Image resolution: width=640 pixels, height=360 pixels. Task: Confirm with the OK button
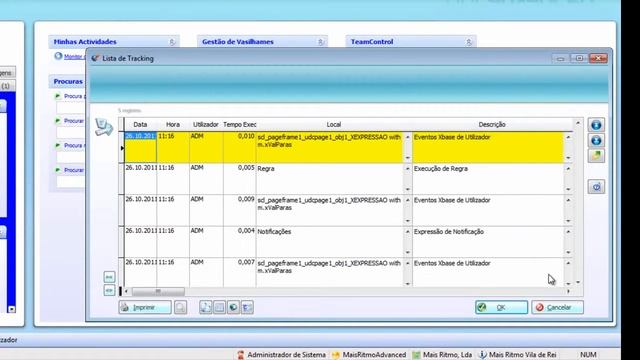click(x=501, y=307)
